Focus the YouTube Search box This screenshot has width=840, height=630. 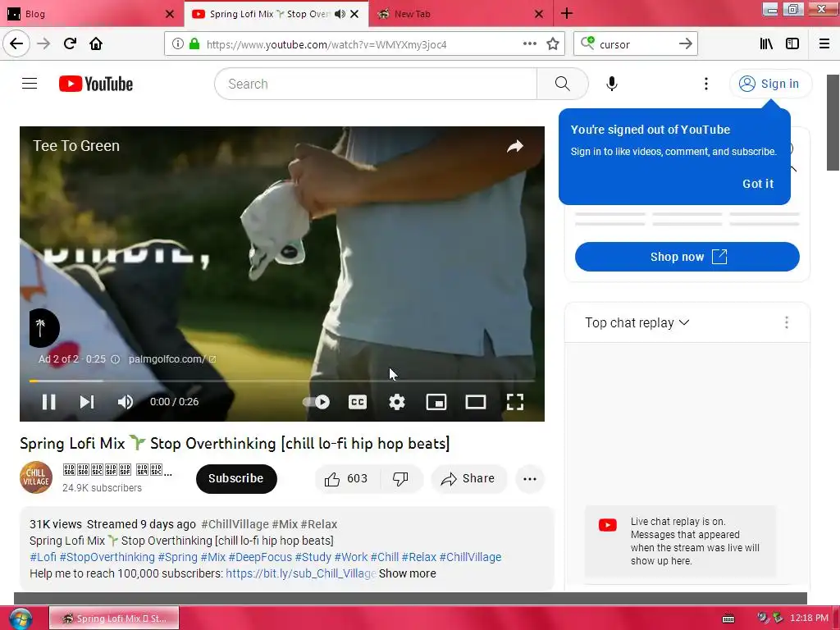click(x=376, y=84)
